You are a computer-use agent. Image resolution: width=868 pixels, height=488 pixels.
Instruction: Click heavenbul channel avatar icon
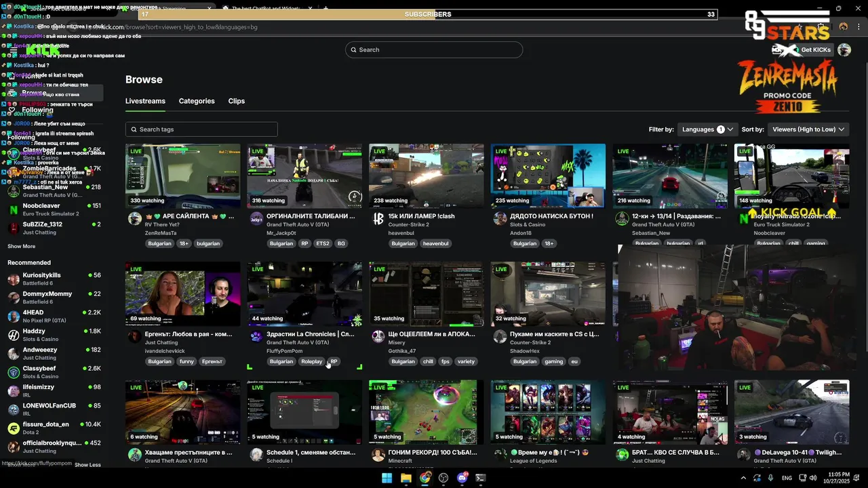tap(378, 219)
